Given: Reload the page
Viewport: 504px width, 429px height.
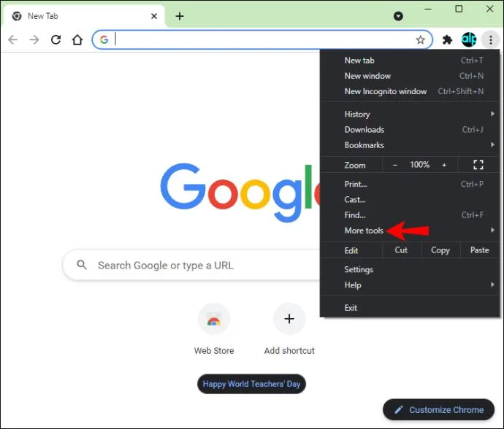Looking at the screenshot, I should 56,39.
